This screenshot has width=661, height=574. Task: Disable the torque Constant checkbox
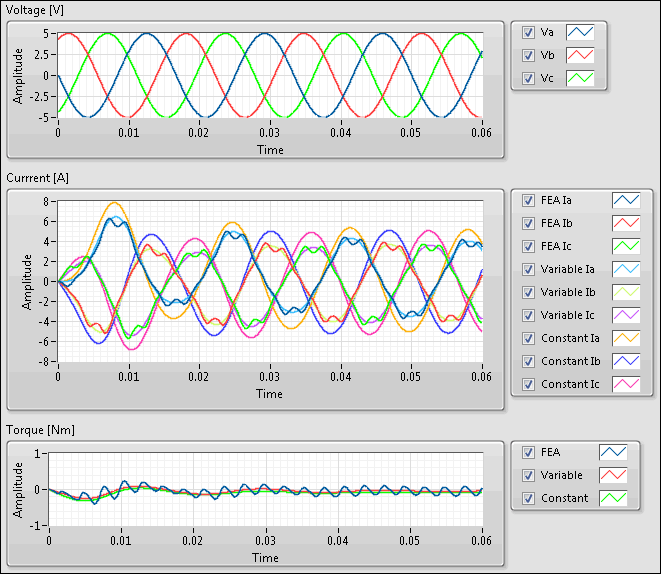(x=528, y=498)
